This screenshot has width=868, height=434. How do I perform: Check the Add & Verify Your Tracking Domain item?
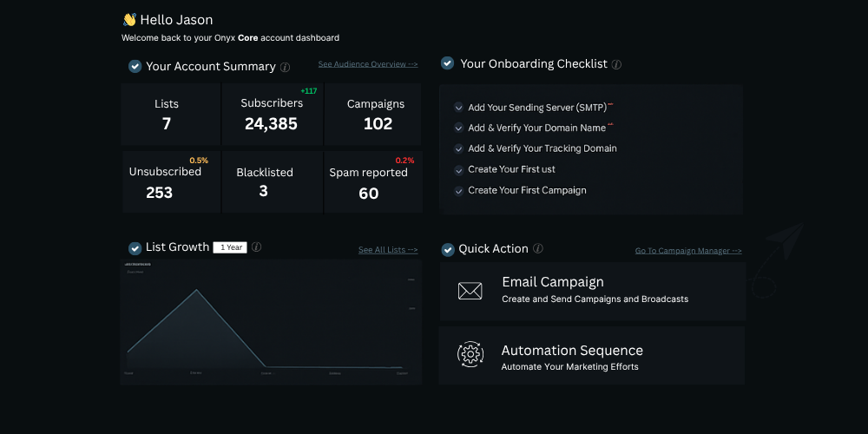(458, 149)
